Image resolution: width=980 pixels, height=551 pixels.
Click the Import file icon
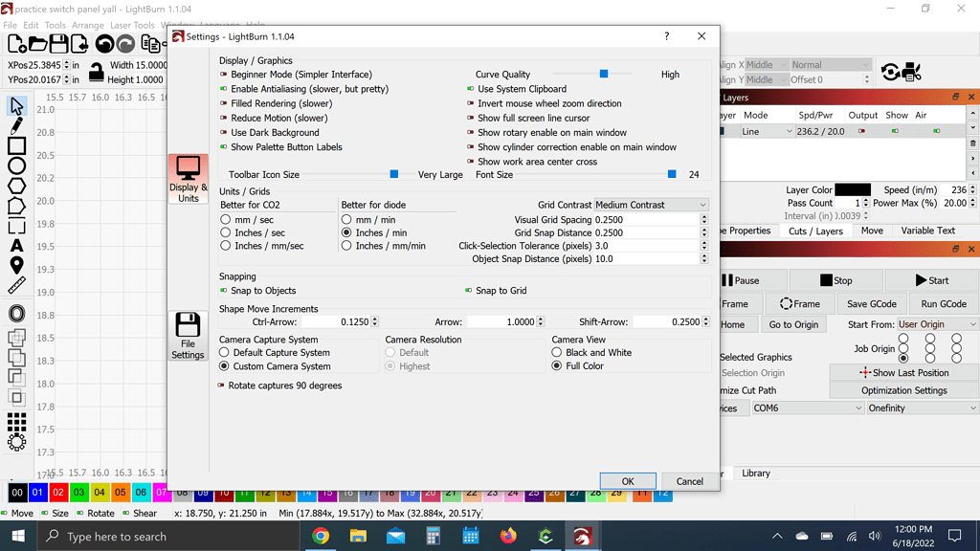click(79, 44)
